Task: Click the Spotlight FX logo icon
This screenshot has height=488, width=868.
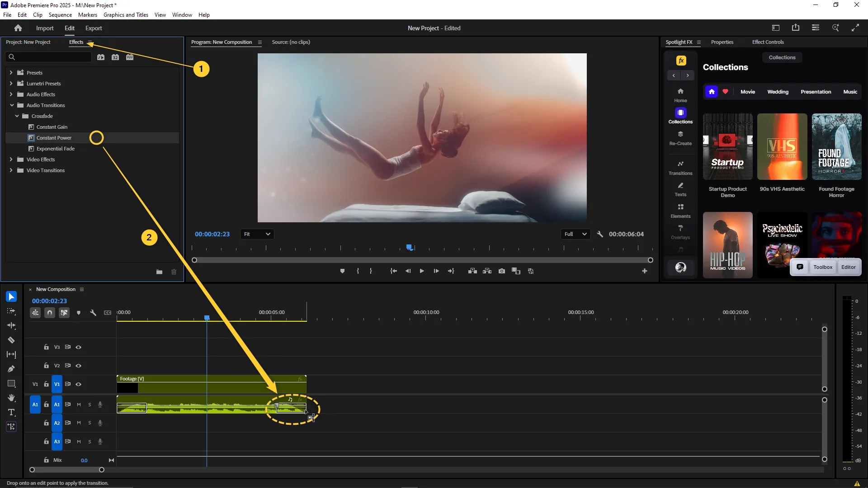Action: [x=681, y=61]
